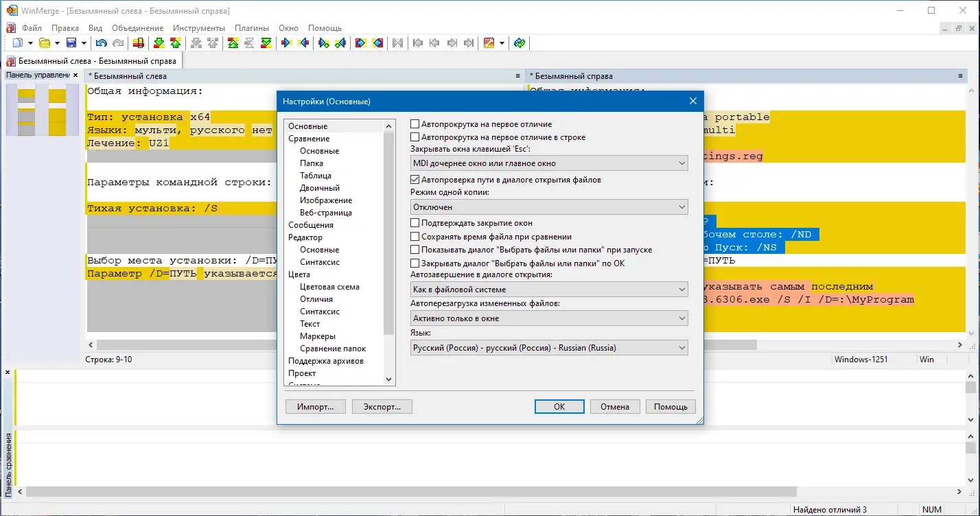
Task: Open the Инструменты menu
Action: point(199,28)
